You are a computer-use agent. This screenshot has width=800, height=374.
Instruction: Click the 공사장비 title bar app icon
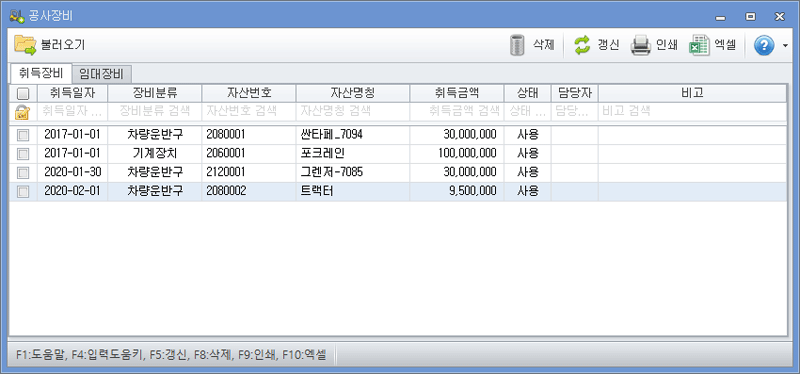[16, 15]
